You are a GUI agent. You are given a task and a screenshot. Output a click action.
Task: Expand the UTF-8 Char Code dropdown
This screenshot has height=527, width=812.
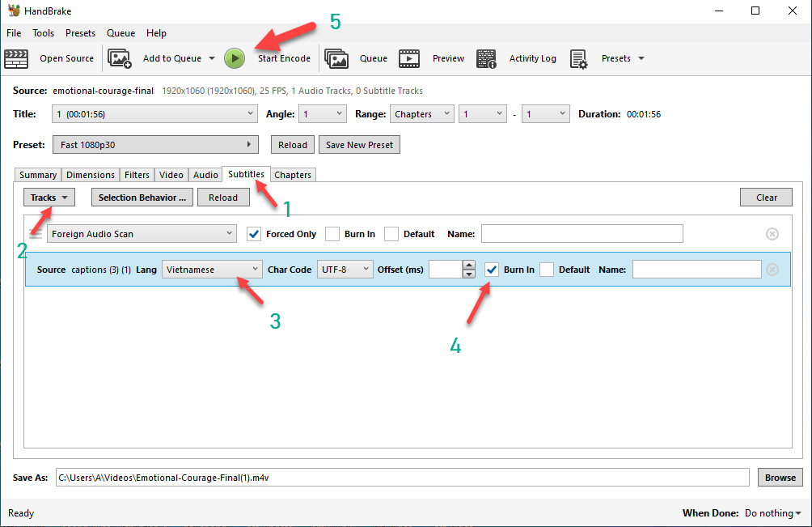point(344,270)
